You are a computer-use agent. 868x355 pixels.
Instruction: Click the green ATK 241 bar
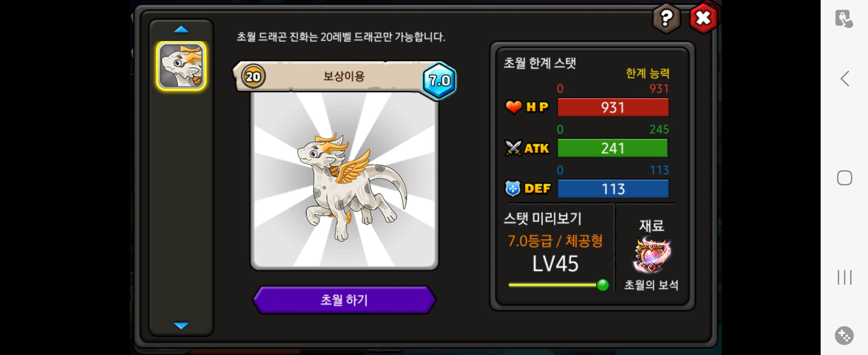(613, 148)
